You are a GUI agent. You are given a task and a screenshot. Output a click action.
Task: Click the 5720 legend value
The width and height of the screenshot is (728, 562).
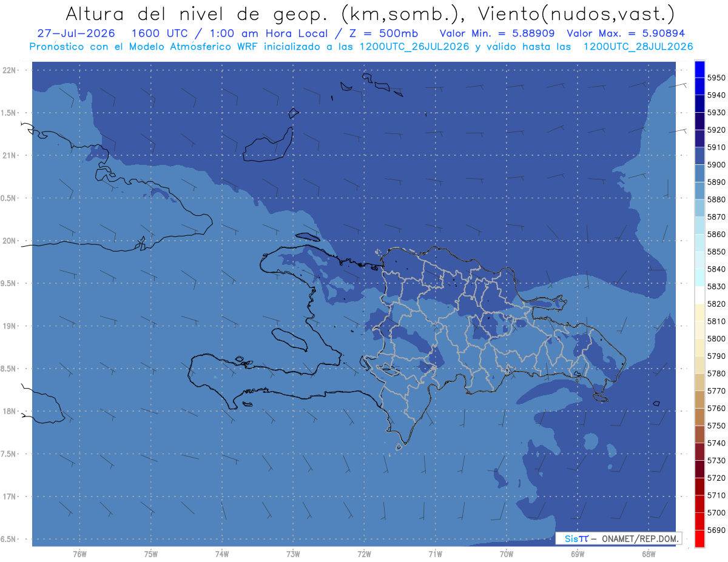point(716,478)
